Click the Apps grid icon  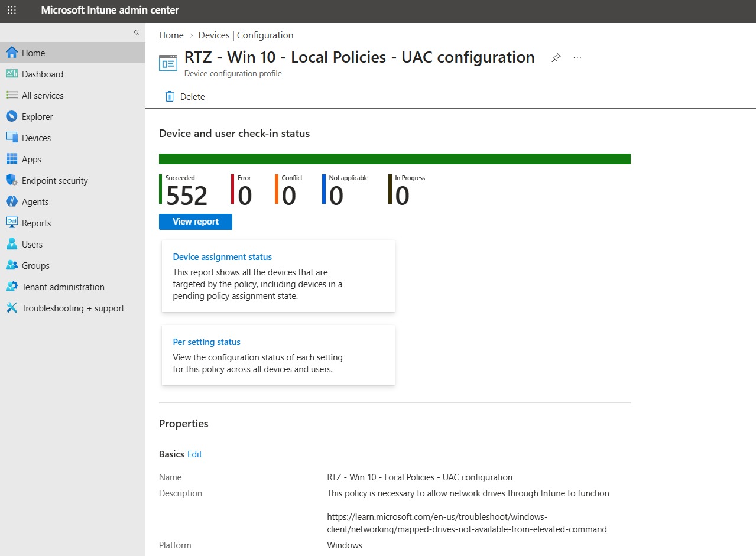(12, 159)
